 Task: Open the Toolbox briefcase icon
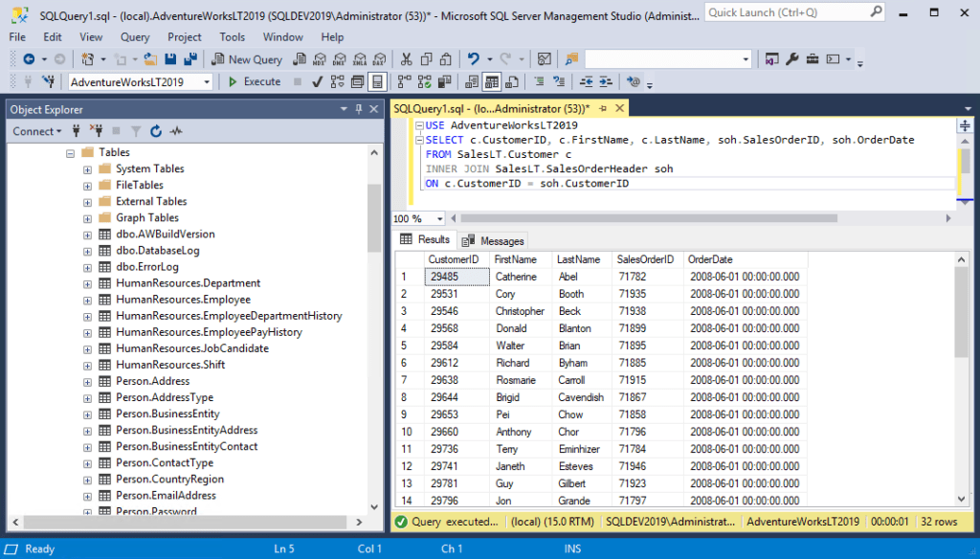tap(812, 59)
